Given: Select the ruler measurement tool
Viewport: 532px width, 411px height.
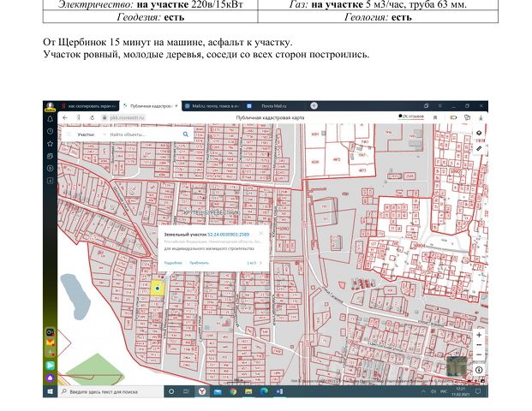Looking at the screenshot, I should 479,148.
